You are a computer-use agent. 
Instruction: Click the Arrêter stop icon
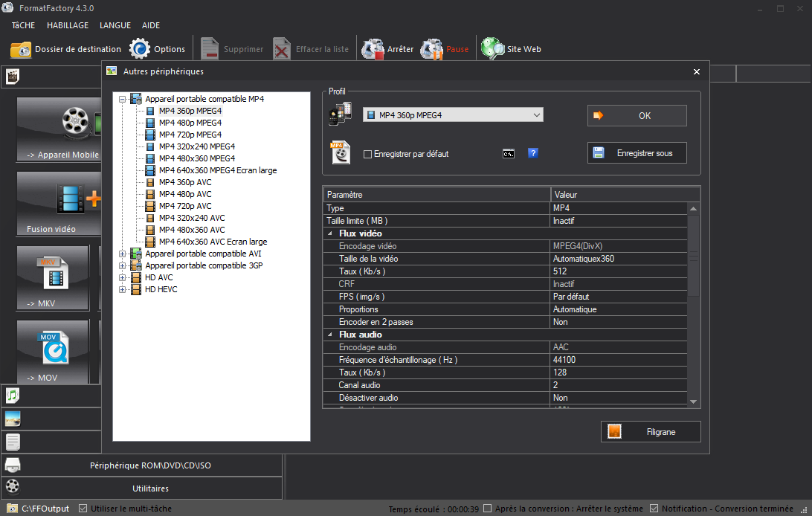(x=373, y=49)
